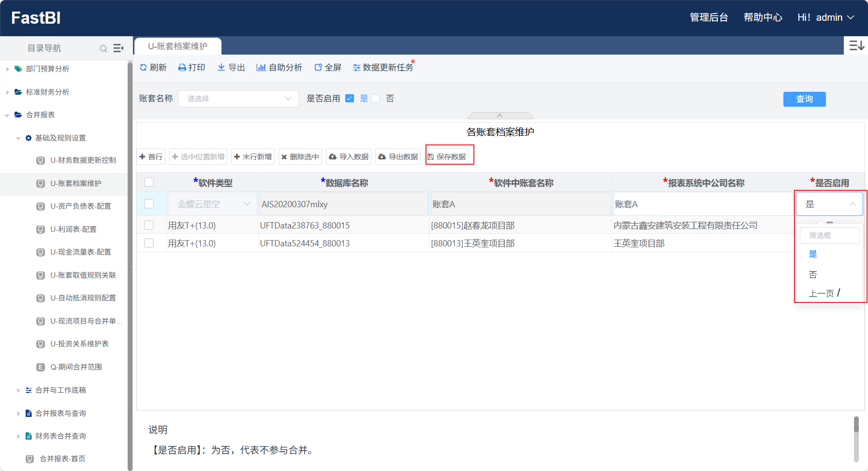Expand the 部门预算分析 tree node
Image resolution: width=868 pixels, height=471 pixels.
pos(8,69)
